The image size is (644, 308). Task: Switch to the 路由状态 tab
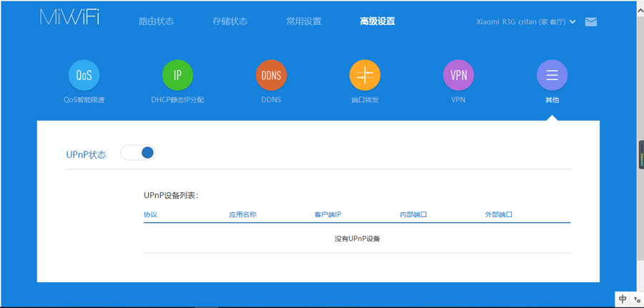point(156,21)
